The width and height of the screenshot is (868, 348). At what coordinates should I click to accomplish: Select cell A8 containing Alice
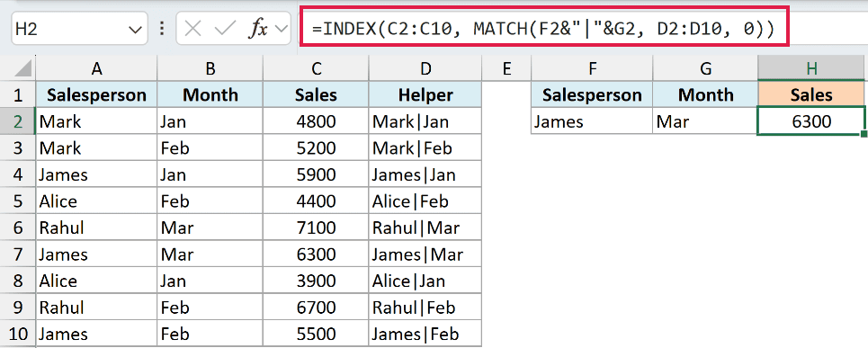click(96, 281)
